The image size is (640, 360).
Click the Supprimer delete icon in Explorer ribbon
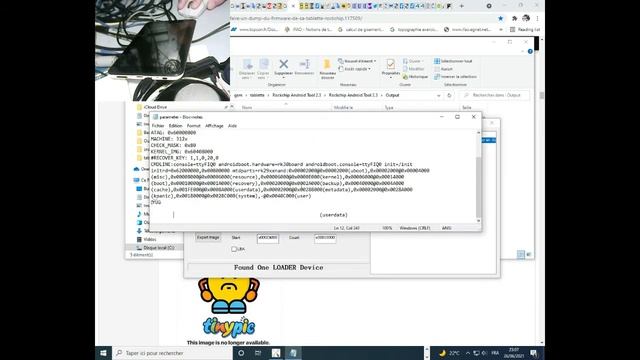pos(283,64)
